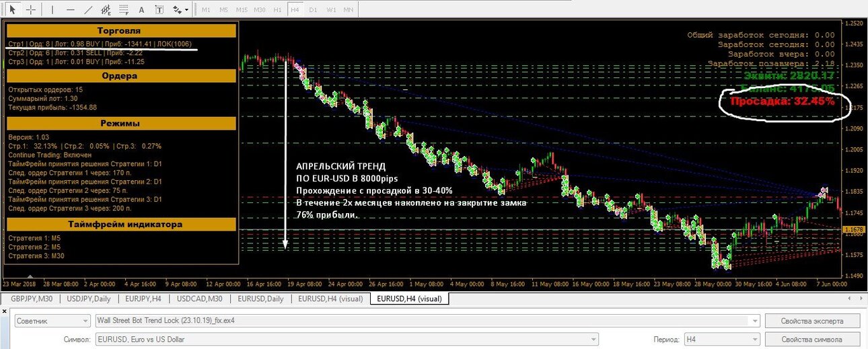
Task: Choose the text label (T) tool
Action: point(158,10)
